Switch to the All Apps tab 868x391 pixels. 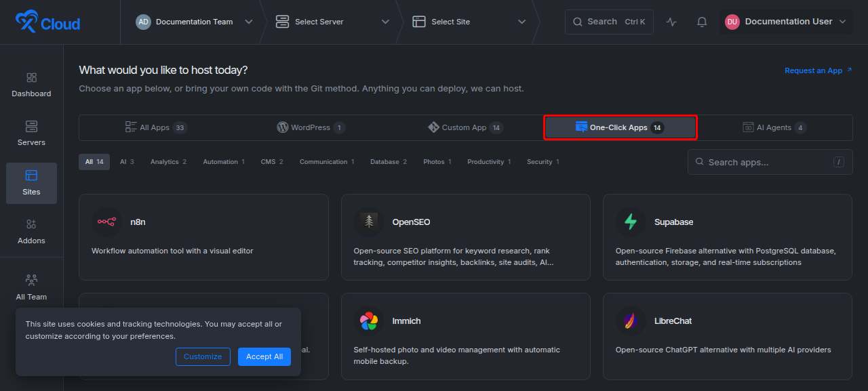[156, 127]
